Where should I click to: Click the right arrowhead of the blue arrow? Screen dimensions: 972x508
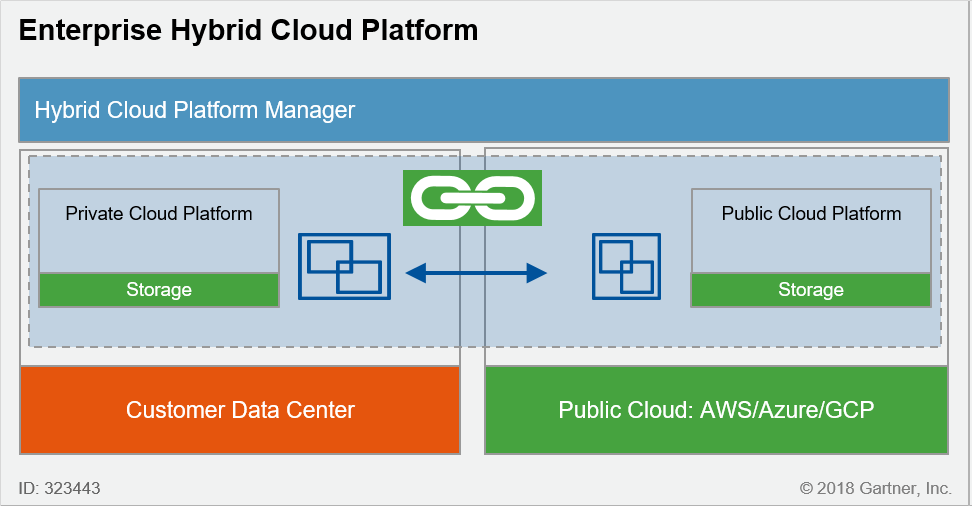point(538,272)
